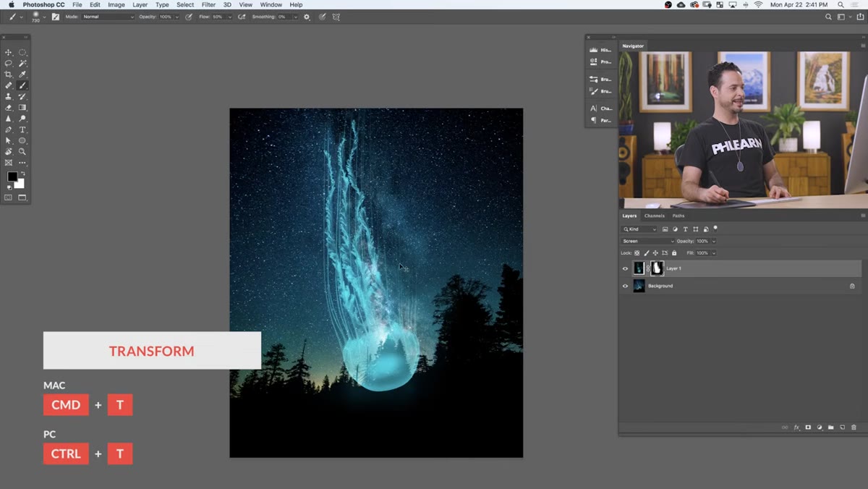Select the Move tool
868x489 pixels.
click(x=9, y=52)
